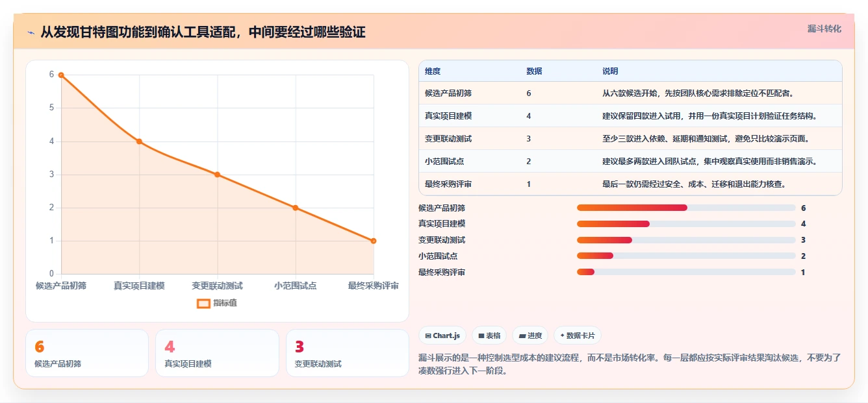Viewport: 868px width, 403px height.
Task: Click the 漏斗转化 label in the header
Action: point(824,29)
